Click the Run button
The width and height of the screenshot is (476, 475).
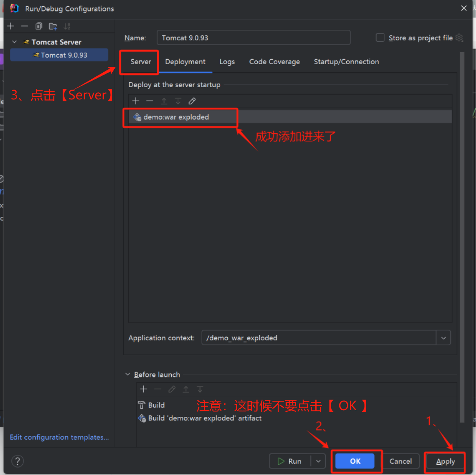[x=290, y=461]
